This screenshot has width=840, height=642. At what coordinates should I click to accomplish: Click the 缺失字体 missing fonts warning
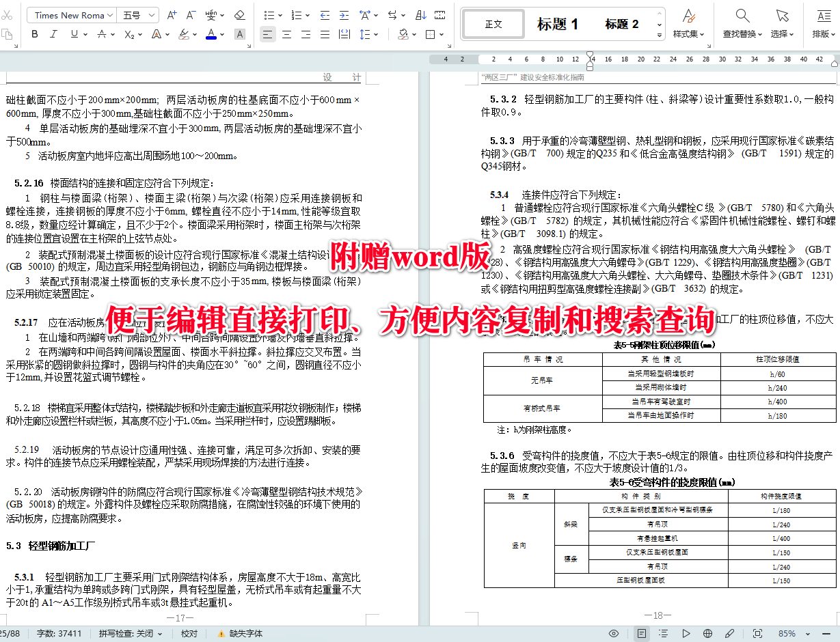pos(240,634)
